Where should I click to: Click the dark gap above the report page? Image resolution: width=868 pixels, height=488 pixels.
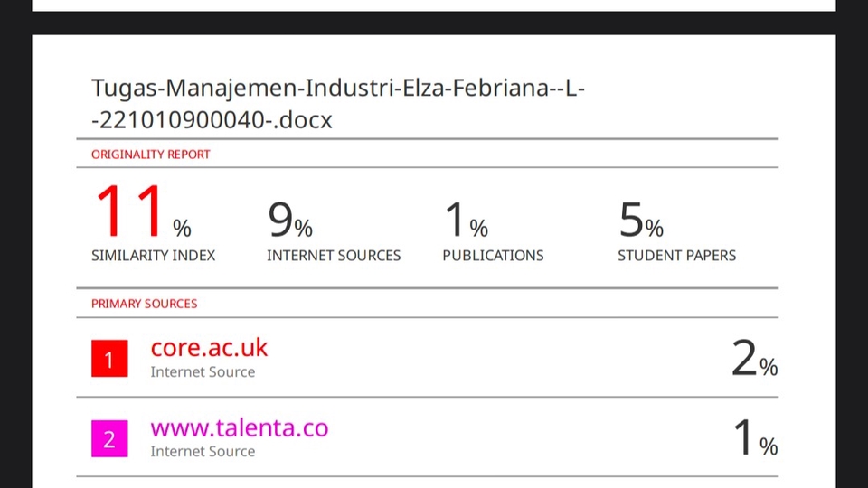(x=434, y=23)
